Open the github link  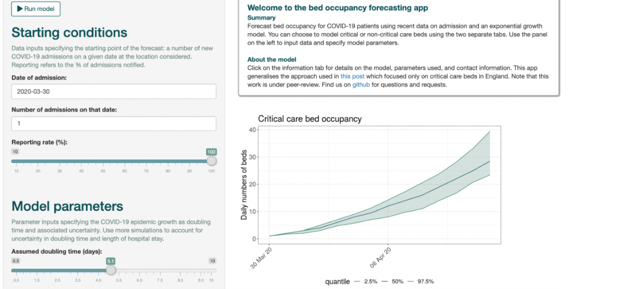coord(361,85)
